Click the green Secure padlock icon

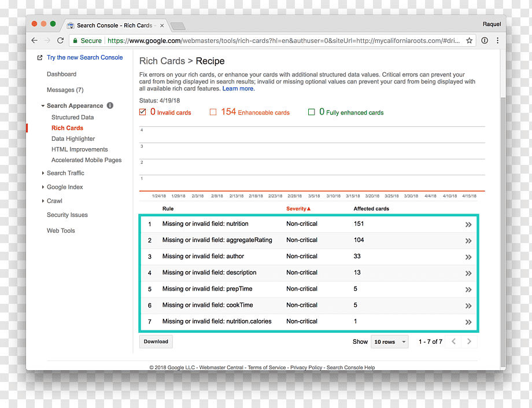(x=75, y=41)
